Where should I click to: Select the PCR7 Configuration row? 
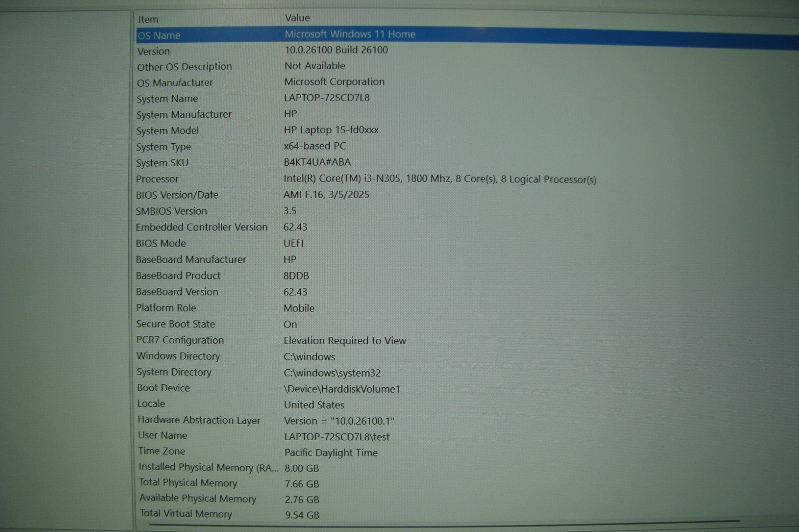(180, 340)
